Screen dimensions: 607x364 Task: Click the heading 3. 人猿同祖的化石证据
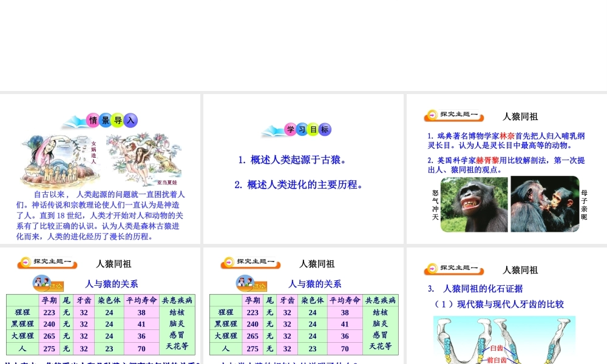[x=475, y=289]
